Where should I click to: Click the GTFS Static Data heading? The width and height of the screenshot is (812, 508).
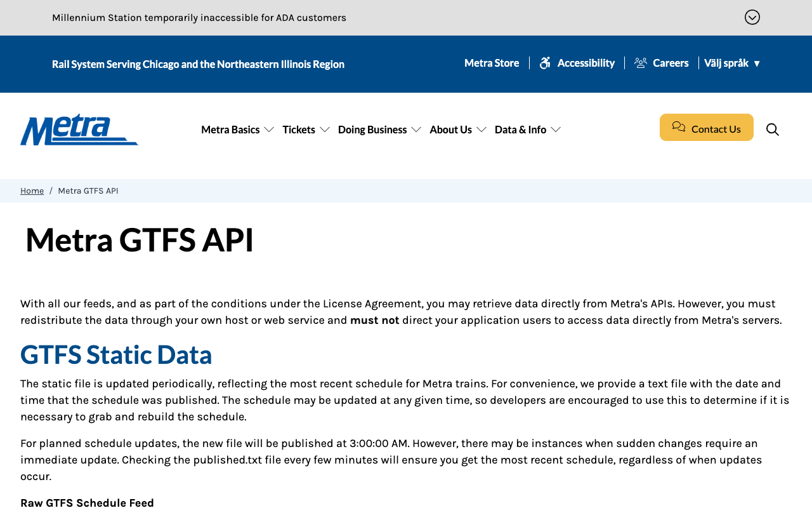point(116,354)
